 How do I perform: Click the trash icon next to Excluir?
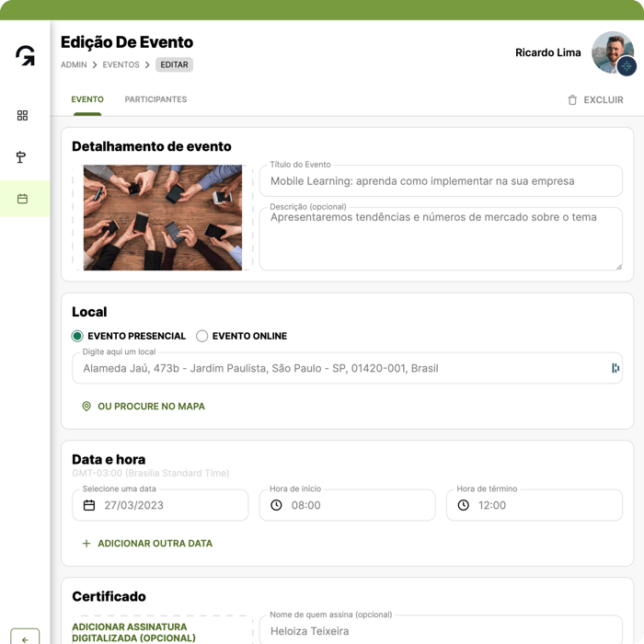click(572, 99)
